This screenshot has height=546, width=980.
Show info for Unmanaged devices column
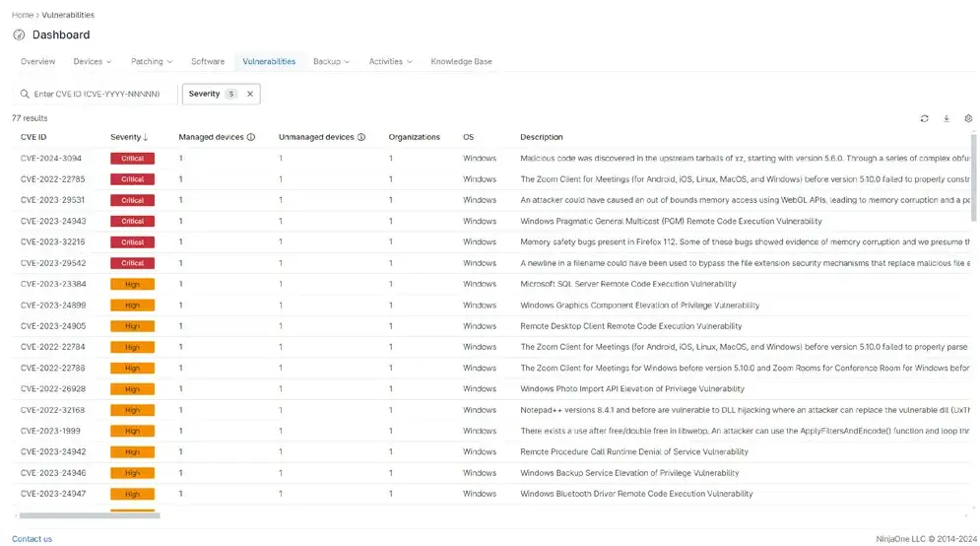point(361,137)
